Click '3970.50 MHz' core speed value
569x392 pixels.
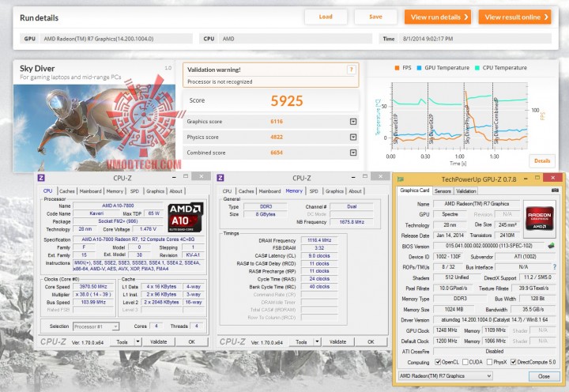93,287
